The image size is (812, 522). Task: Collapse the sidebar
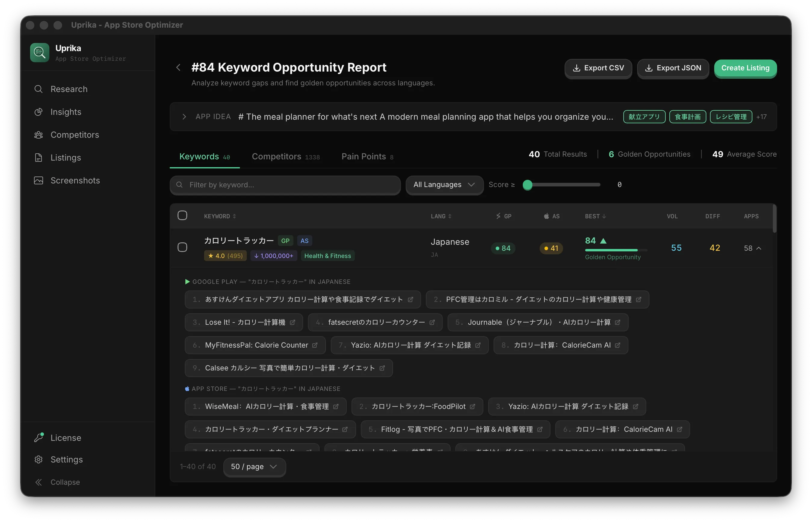[57, 482]
